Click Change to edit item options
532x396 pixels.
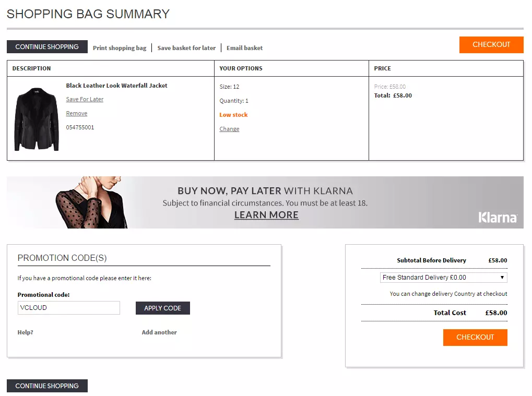pos(229,129)
